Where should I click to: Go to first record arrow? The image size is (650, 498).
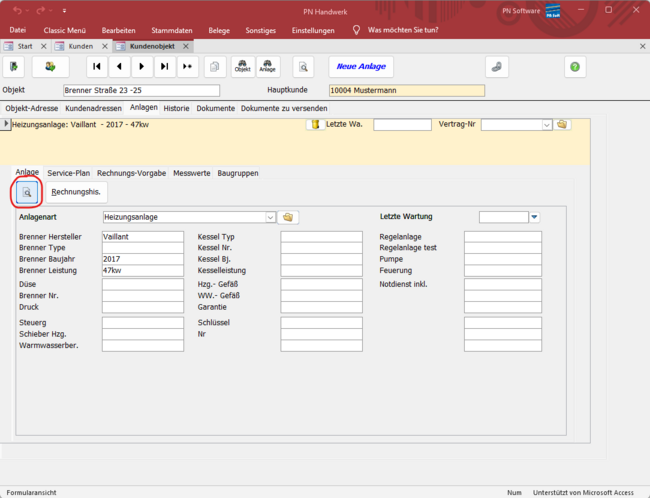coord(97,67)
